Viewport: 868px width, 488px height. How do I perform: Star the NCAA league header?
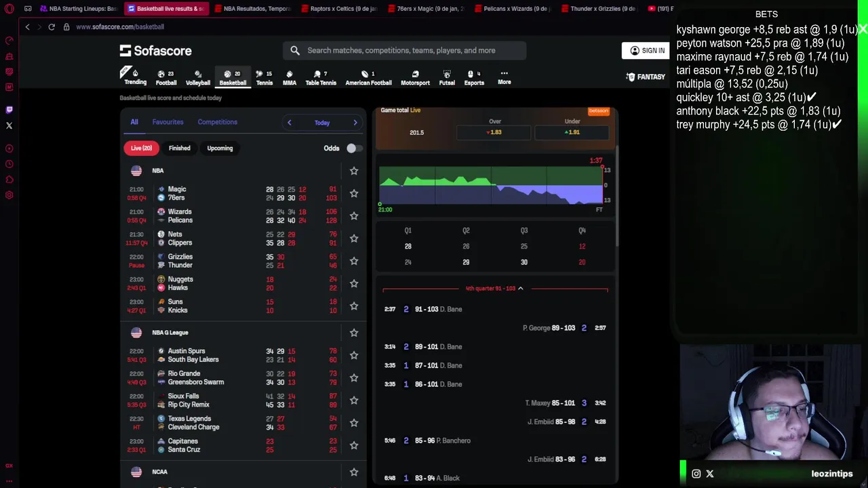353,472
